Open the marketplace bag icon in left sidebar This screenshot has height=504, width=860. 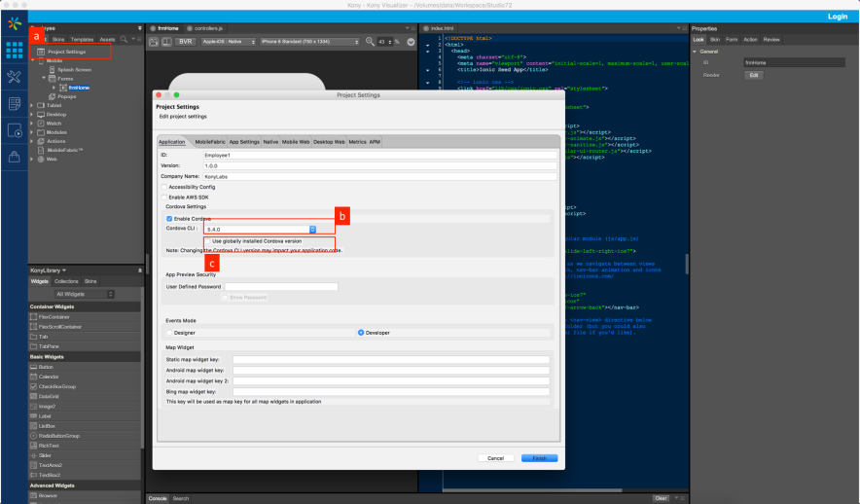(15, 157)
